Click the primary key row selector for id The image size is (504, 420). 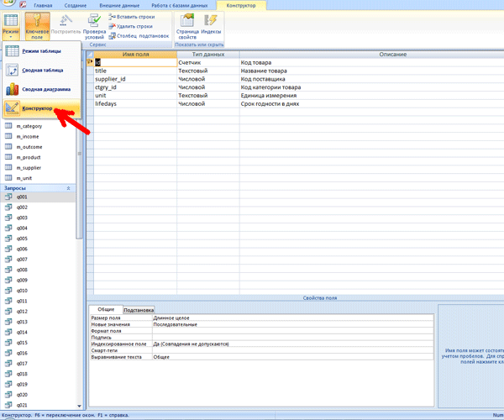tap(90, 62)
